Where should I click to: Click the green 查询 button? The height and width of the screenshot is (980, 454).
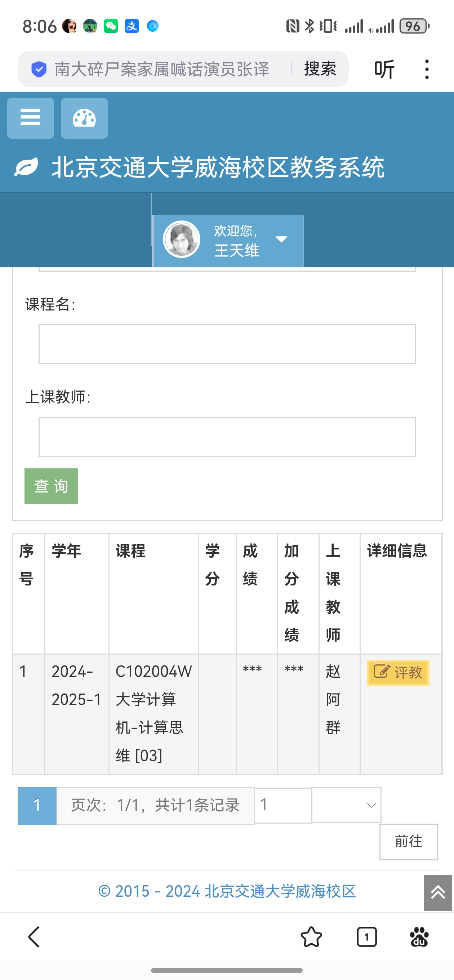coord(51,486)
